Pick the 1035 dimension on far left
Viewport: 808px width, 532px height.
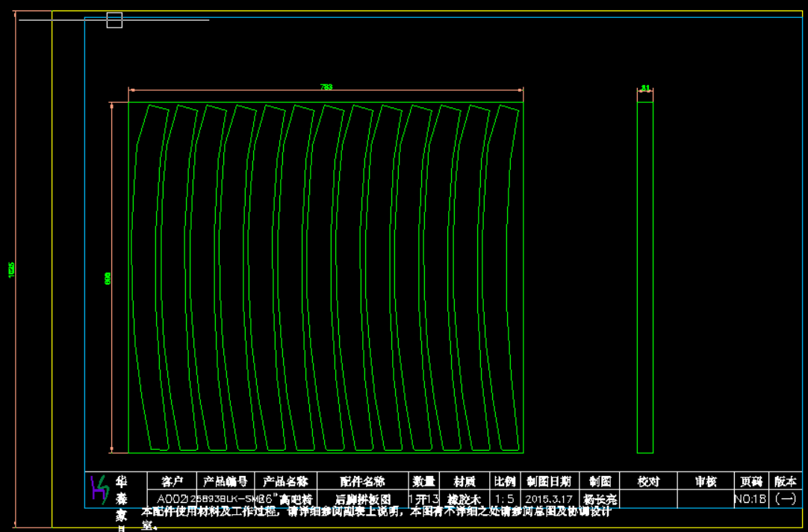coord(11,270)
